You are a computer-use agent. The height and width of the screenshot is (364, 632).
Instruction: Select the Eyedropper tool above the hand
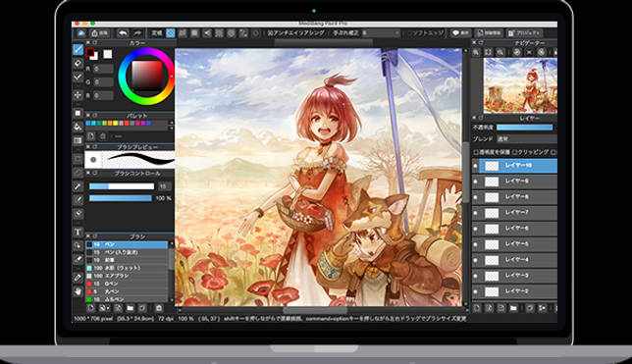tap(79, 278)
